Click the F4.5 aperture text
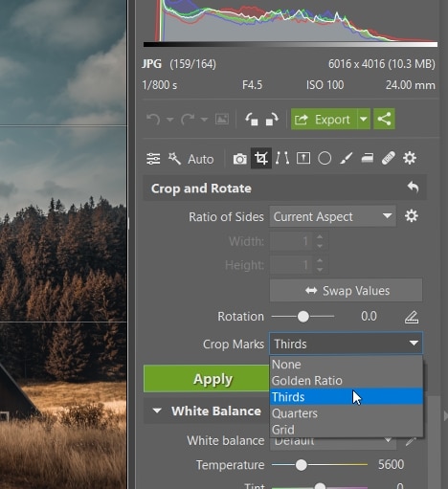The height and width of the screenshot is (489, 448). (252, 85)
